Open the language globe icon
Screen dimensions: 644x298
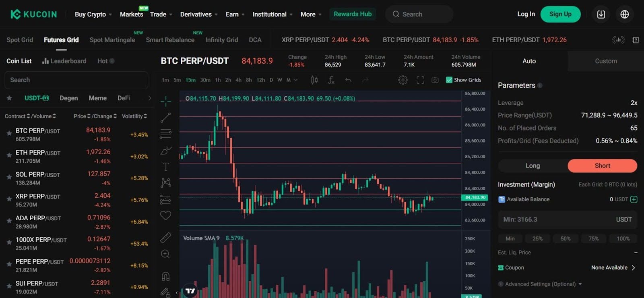coord(625,14)
